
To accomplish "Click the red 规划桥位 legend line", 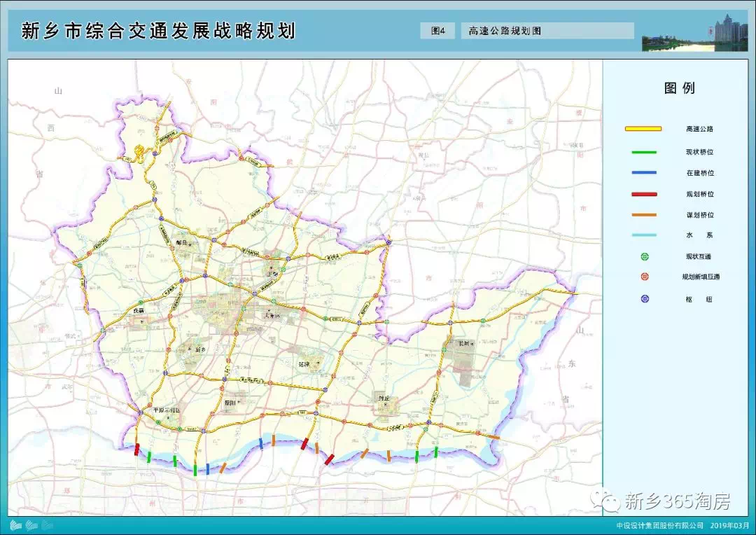I will click(x=643, y=194).
